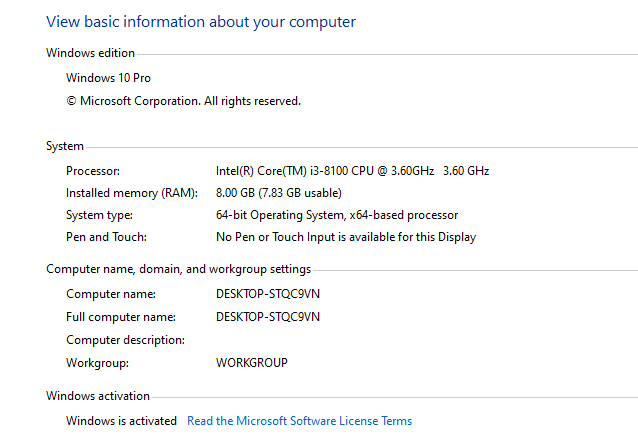The height and width of the screenshot is (434, 638).
Task: Click the "View basic information about your computer" heading
Action: 201,22
